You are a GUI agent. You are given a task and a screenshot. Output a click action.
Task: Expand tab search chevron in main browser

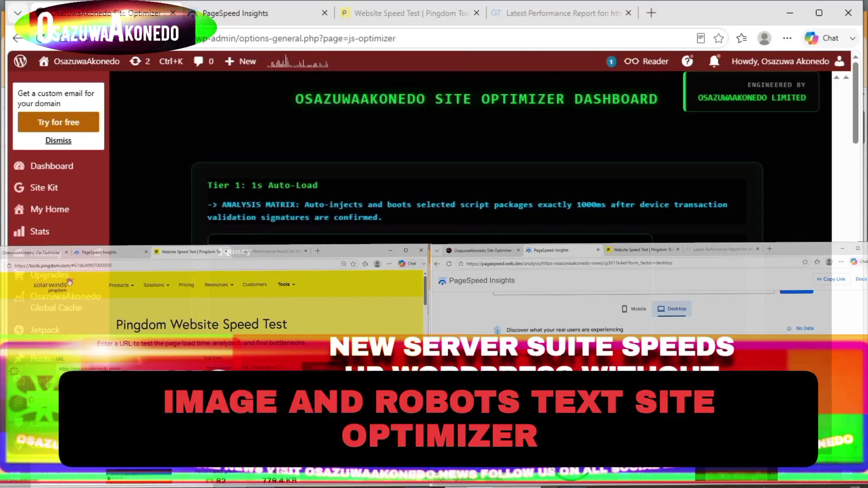18,13
